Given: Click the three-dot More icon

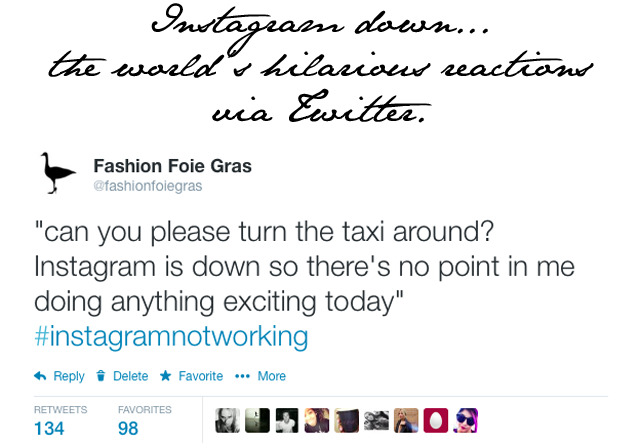Looking at the screenshot, I should click(x=242, y=376).
